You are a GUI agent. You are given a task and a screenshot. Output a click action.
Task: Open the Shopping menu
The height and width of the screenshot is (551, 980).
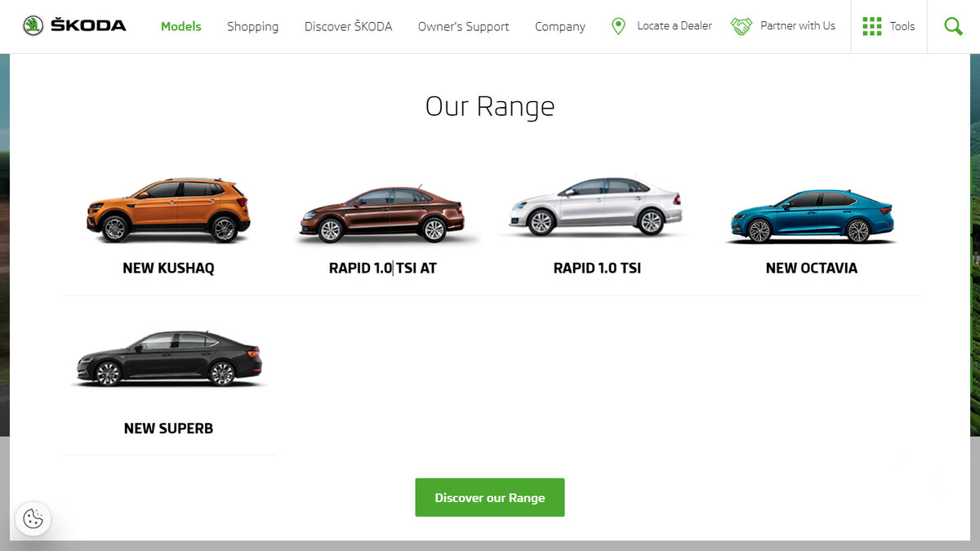(252, 26)
